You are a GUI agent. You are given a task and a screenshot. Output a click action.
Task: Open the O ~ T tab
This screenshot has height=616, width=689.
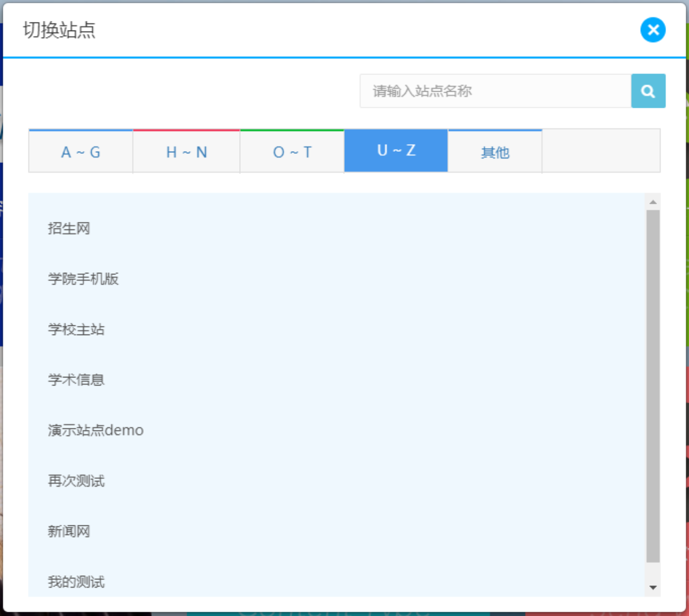tap(292, 152)
